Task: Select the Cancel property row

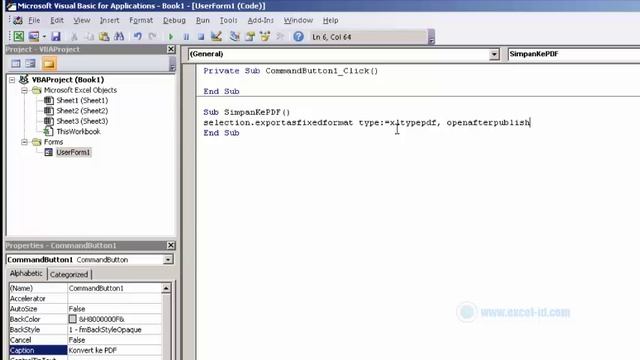Action: point(85,340)
